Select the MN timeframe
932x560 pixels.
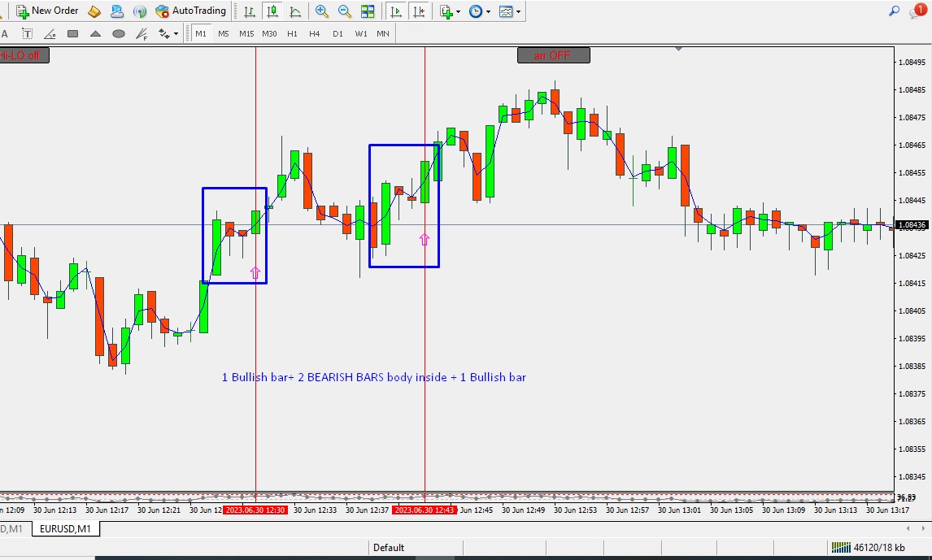383,34
